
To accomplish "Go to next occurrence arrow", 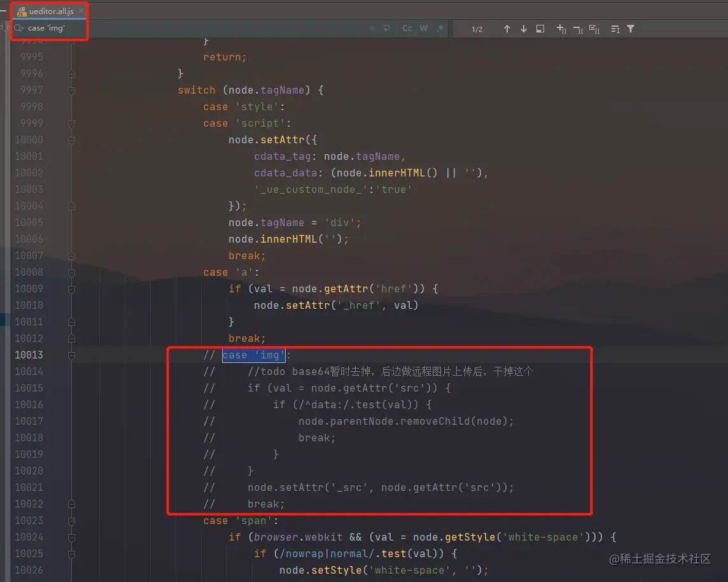I will [524, 29].
